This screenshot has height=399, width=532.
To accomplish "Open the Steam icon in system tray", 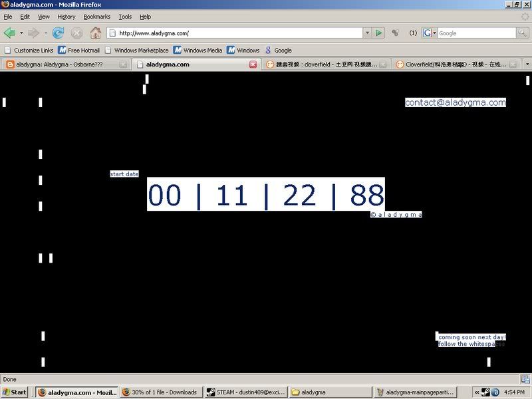I will click(x=486, y=392).
